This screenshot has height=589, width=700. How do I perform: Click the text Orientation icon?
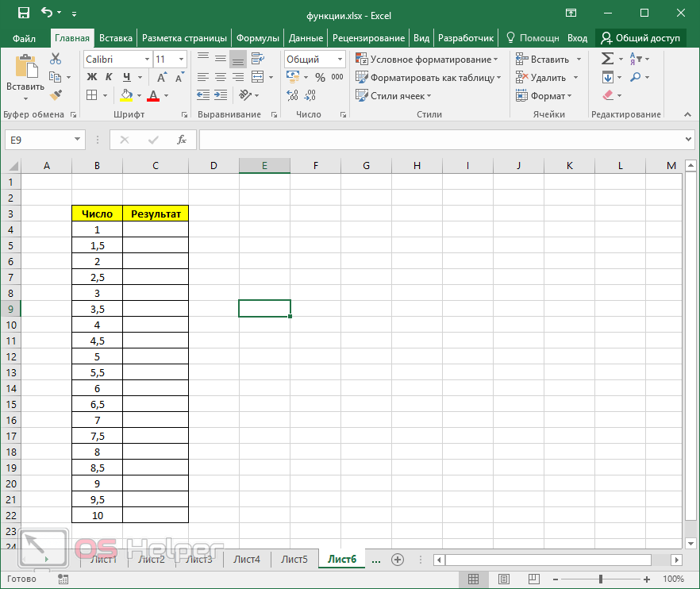pos(245,94)
